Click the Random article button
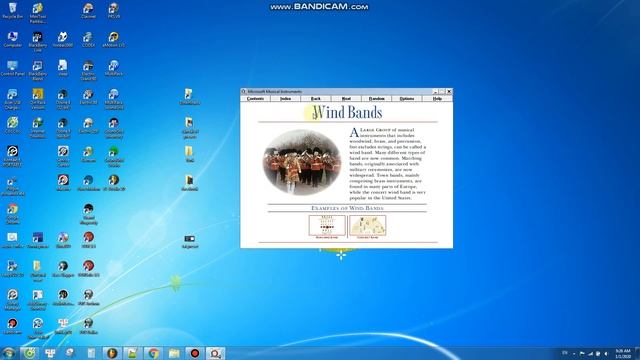Image resolution: width=640 pixels, height=360 pixels. [376, 99]
